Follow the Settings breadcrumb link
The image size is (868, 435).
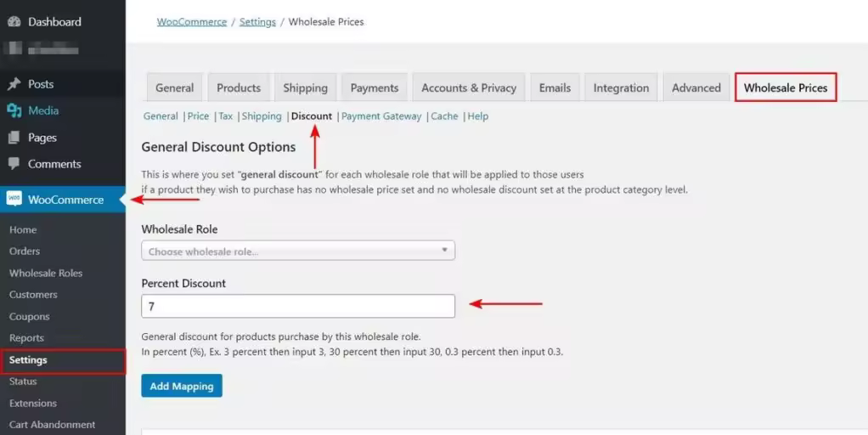(x=257, y=21)
